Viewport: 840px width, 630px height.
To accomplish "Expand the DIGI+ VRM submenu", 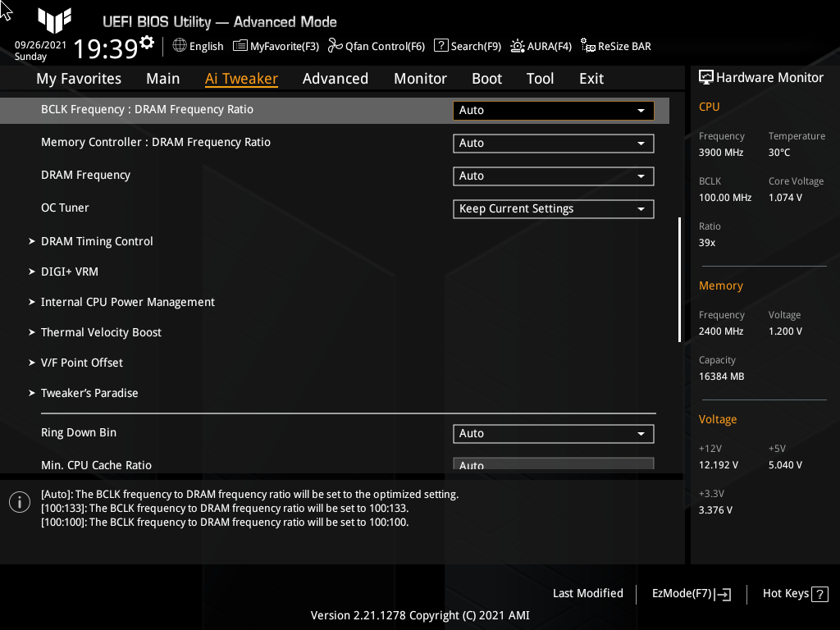I will (x=70, y=272).
